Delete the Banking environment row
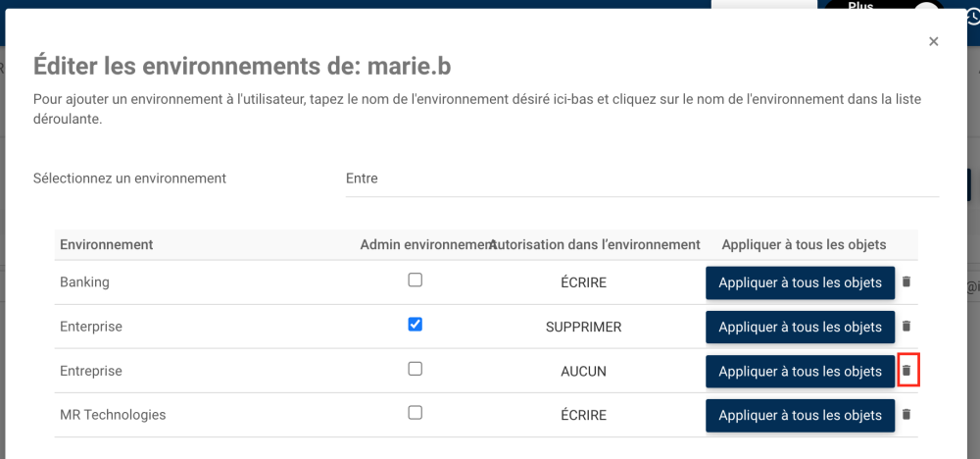This screenshot has height=459, width=980. [906, 282]
